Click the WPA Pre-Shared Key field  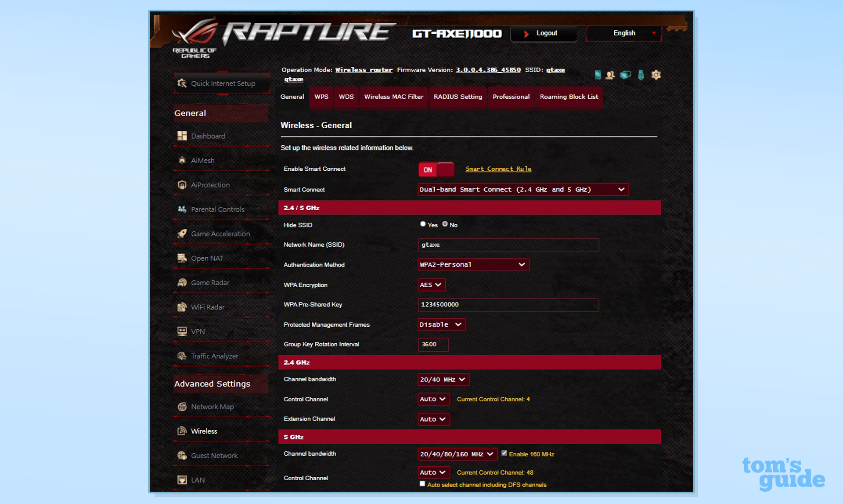tap(508, 305)
